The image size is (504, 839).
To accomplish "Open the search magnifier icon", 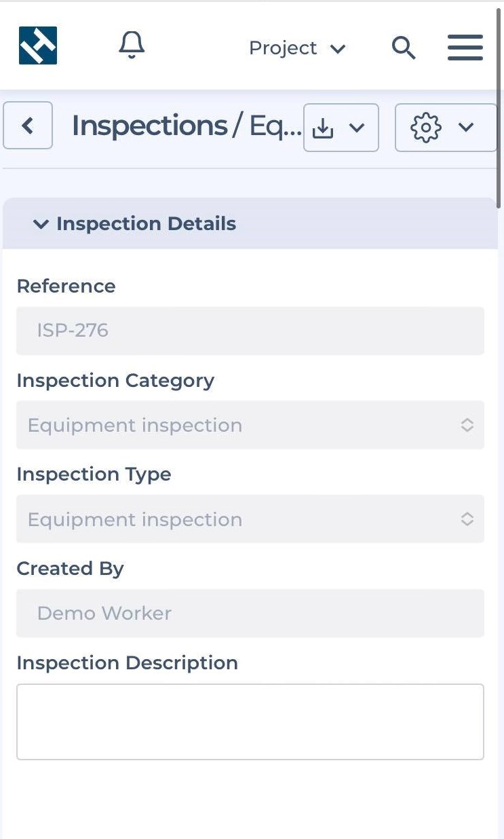I will (404, 48).
